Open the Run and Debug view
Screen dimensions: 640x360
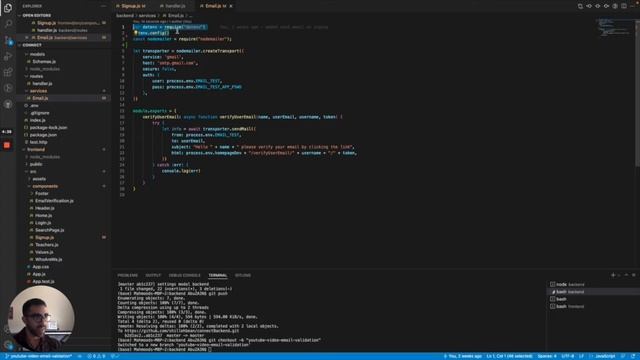tap(8, 56)
